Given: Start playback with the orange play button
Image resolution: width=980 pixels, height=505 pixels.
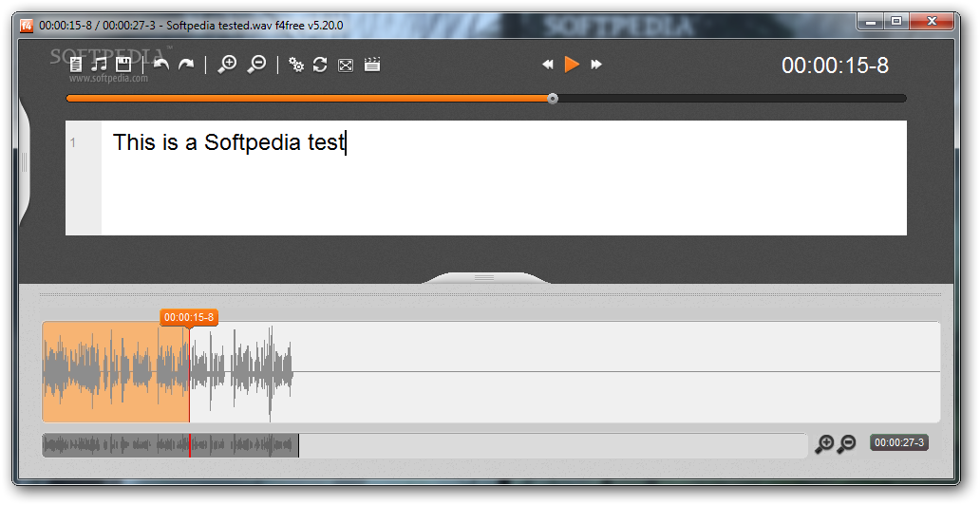Looking at the screenshot, I should [572, 65].
